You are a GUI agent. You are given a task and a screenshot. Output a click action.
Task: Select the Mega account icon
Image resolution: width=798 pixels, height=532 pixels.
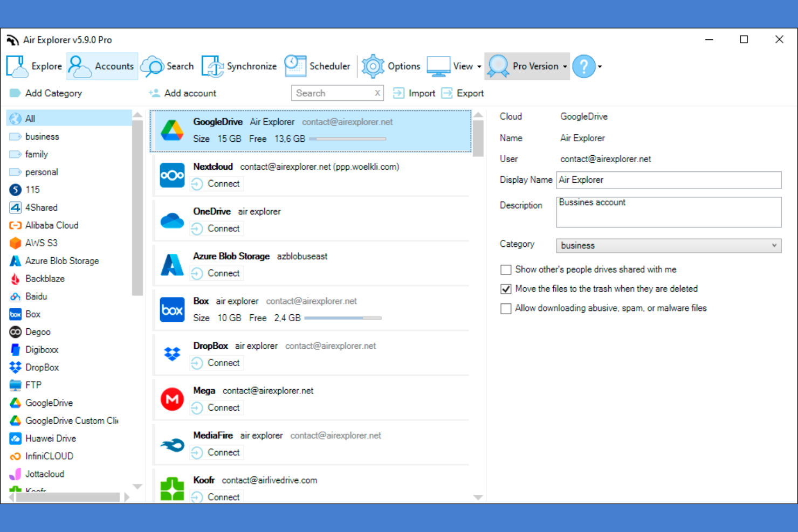click(x=171, y=399)
